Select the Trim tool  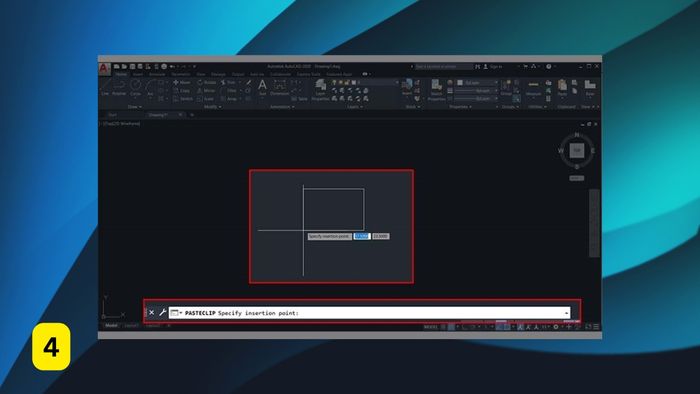pyautogui.click(x=229, y=83)
